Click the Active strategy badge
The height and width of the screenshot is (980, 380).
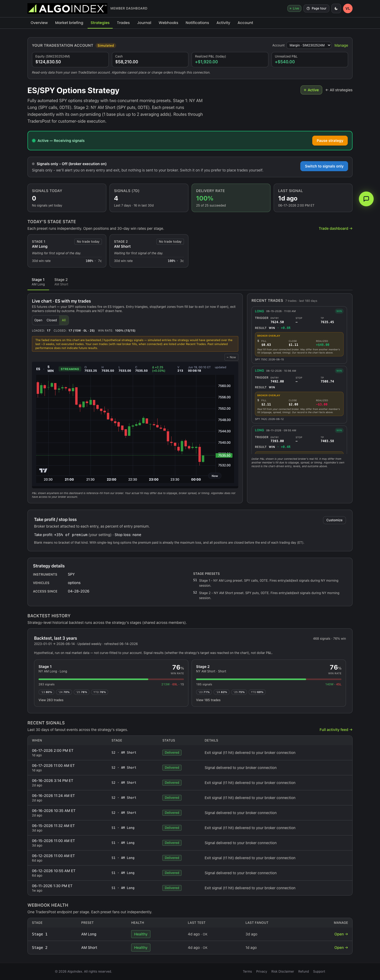click(x=311, y=90)
